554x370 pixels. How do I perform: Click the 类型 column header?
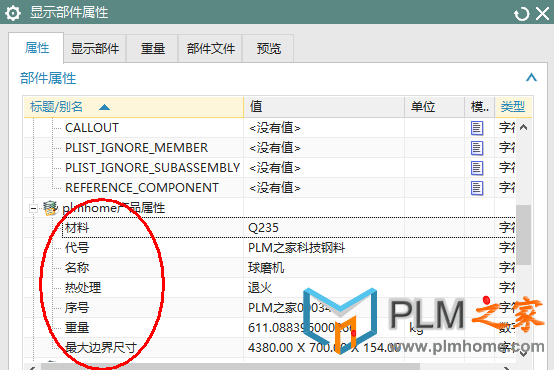tap(513, 107)
